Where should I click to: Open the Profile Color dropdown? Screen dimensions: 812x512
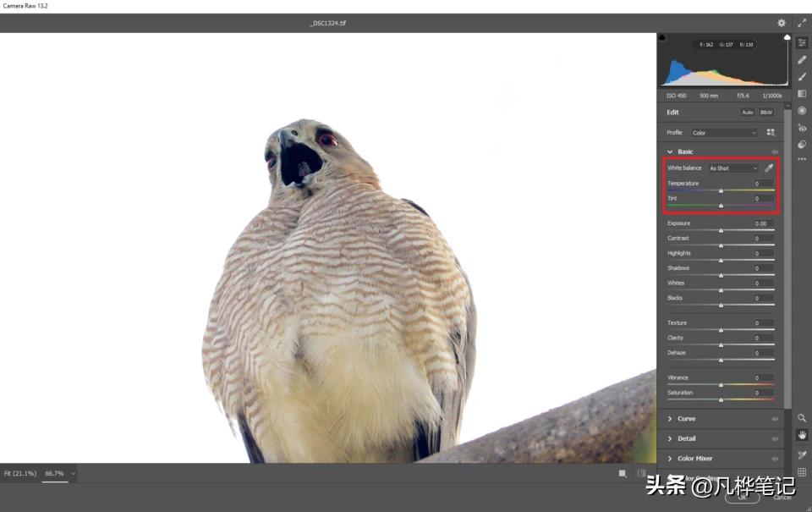[725, 133]
